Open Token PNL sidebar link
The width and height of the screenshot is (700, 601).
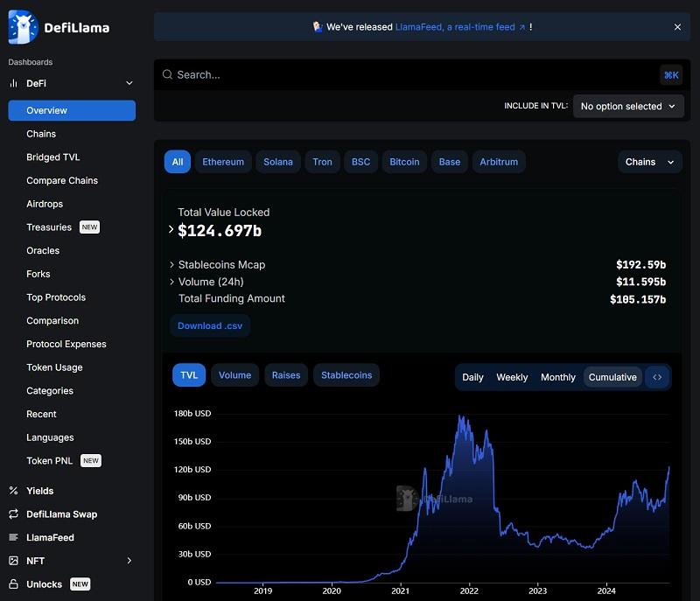50,460
